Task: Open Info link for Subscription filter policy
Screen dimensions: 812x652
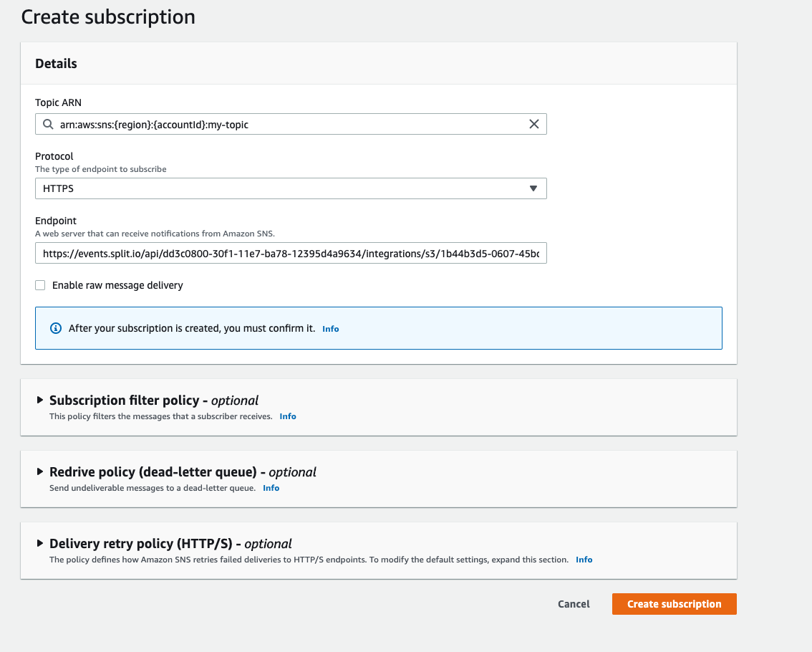Action: coord(288,416)
